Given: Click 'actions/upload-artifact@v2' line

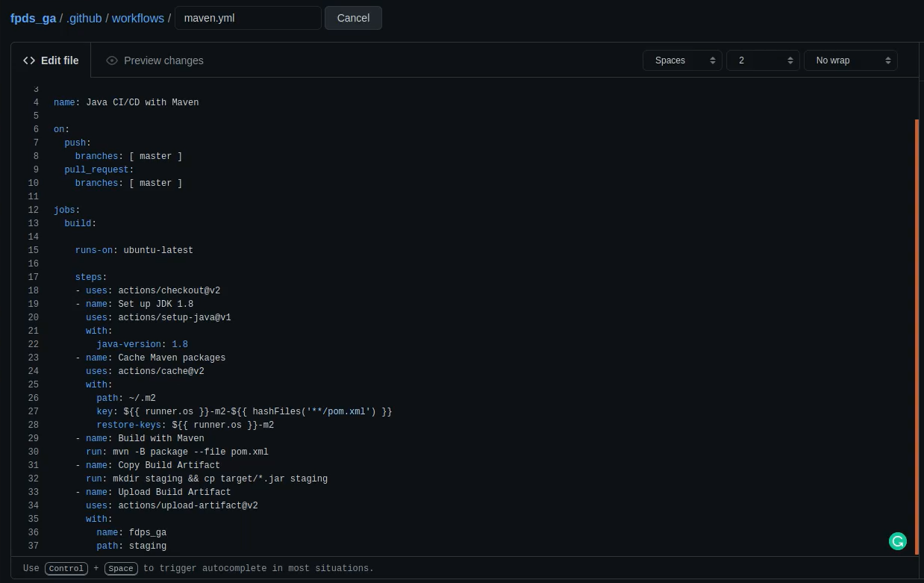Looking at the screenshot, I should click(172, 505).
